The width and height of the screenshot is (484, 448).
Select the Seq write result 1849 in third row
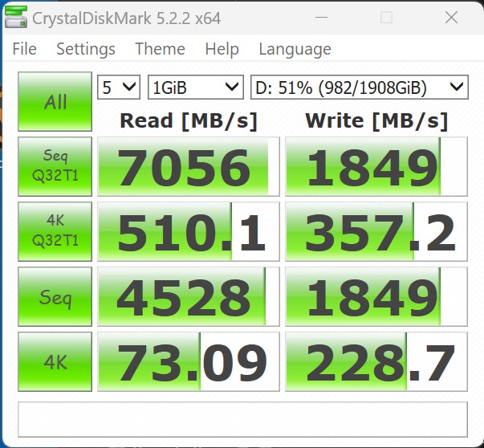click(376, 297)
